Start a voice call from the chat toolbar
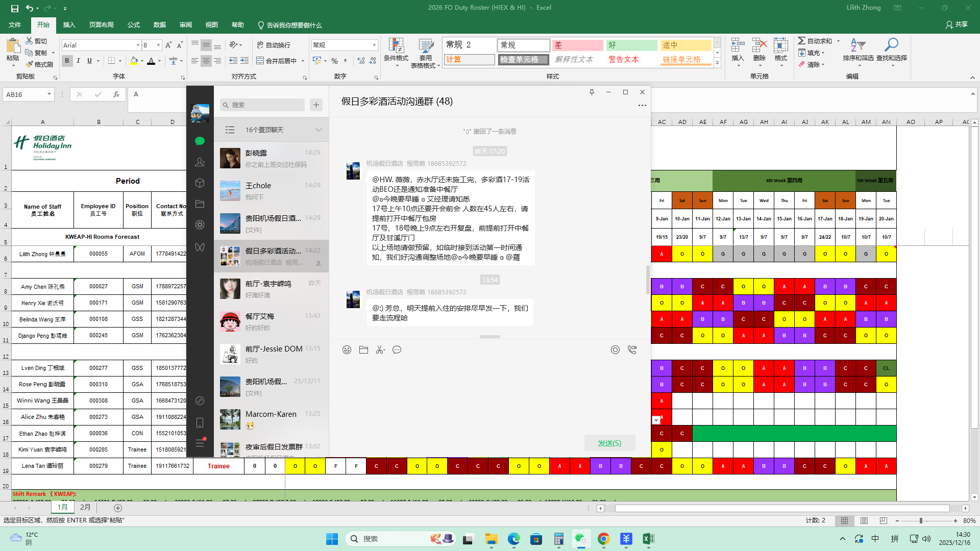 click(x=632, y=350)
